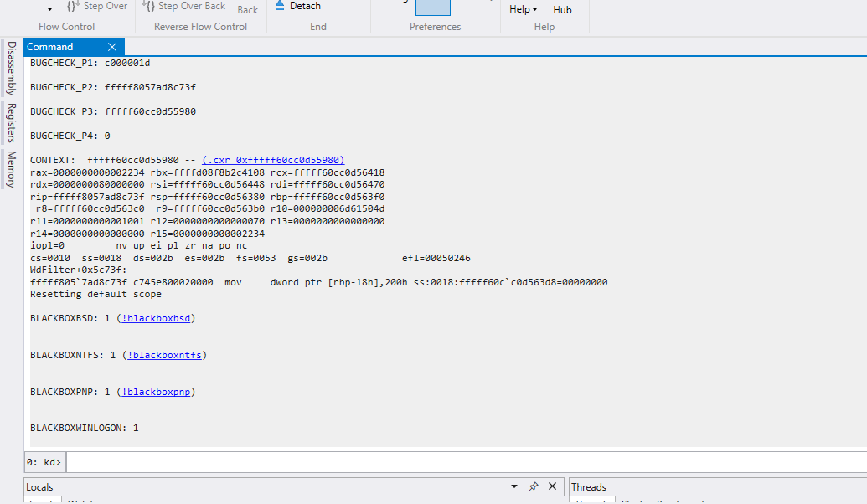Click the efl=00050246 flags value
Image resolution: width=867 pixels, height=504 pixels.
pyautogui.click(x=436, y=258)
